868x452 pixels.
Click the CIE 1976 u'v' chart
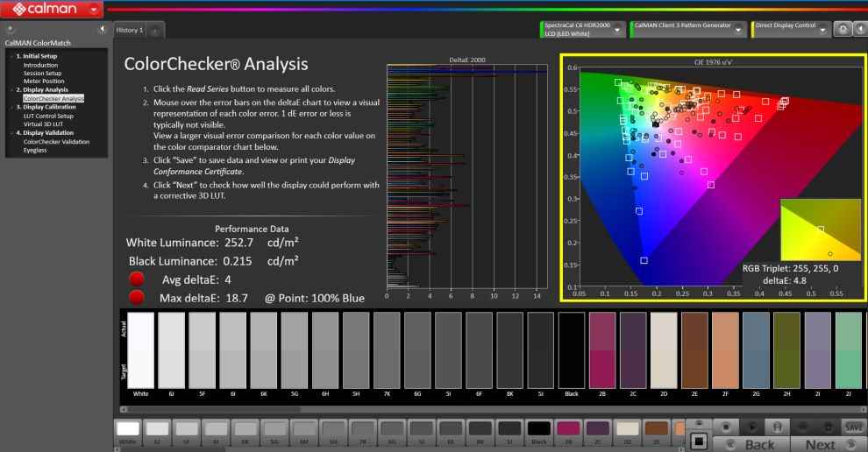click(713, 178)
